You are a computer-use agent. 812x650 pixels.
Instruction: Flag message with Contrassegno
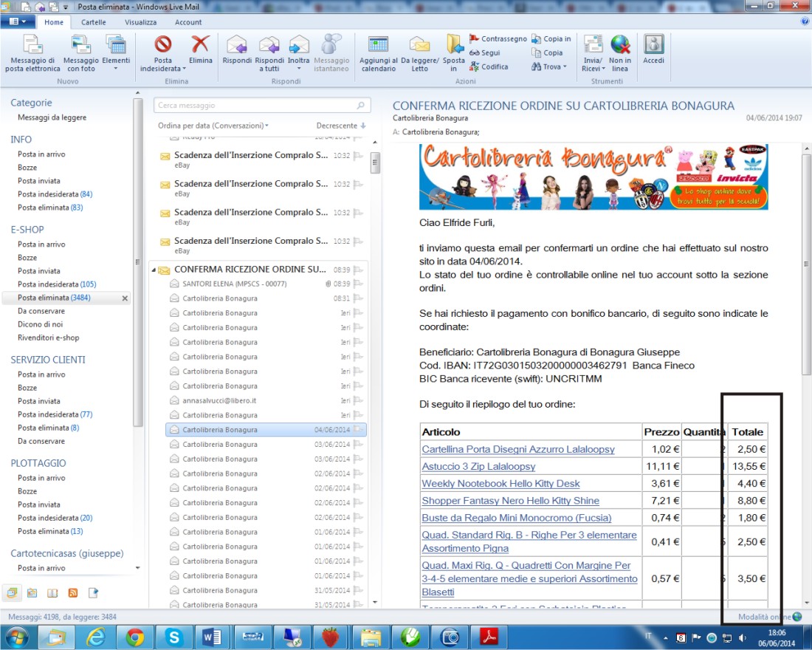498,39
